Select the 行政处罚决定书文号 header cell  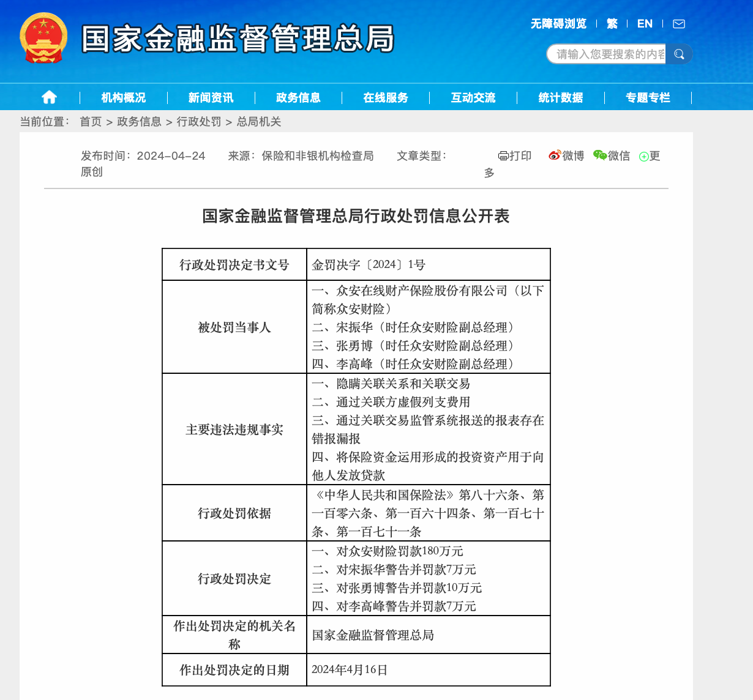234,265
